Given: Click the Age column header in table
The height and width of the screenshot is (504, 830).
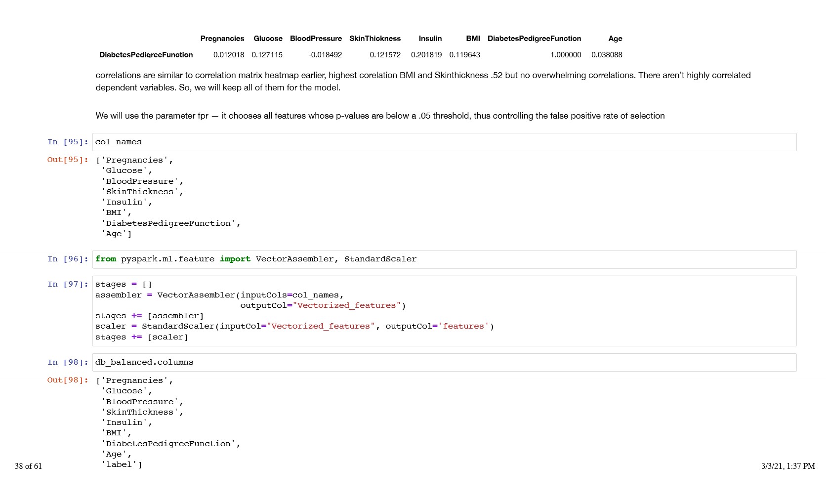Looking at the screenshot, I should [615, 39].
